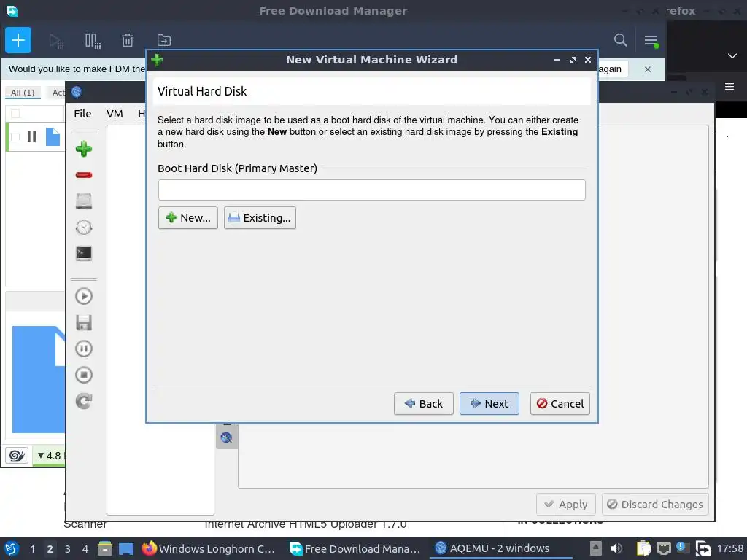This screenshot has width=747, height=560.
Task: Click the AQEMU clock snapshot icon
Action: (x=84, y=227)
